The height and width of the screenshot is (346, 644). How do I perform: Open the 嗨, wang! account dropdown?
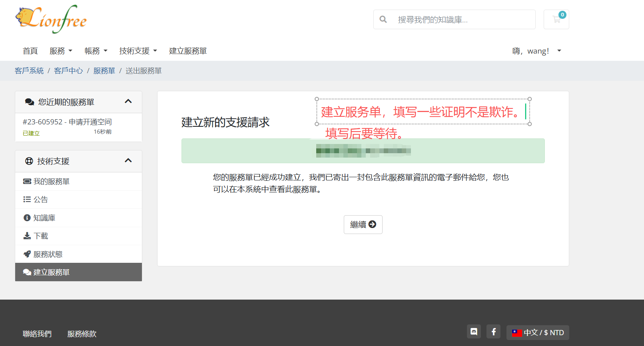click(x=537, y=51)
